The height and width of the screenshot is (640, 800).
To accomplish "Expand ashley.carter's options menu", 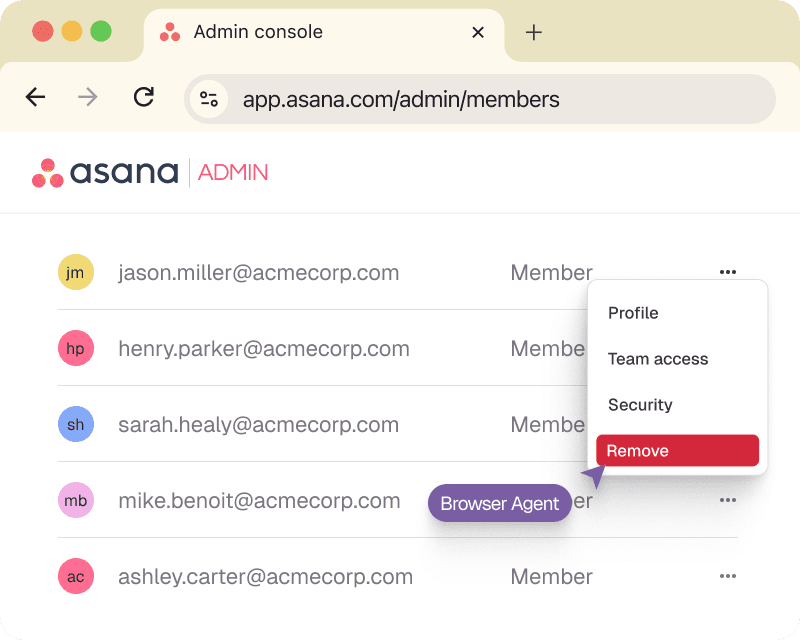I will pyautogui.click(x=728, y=576).
